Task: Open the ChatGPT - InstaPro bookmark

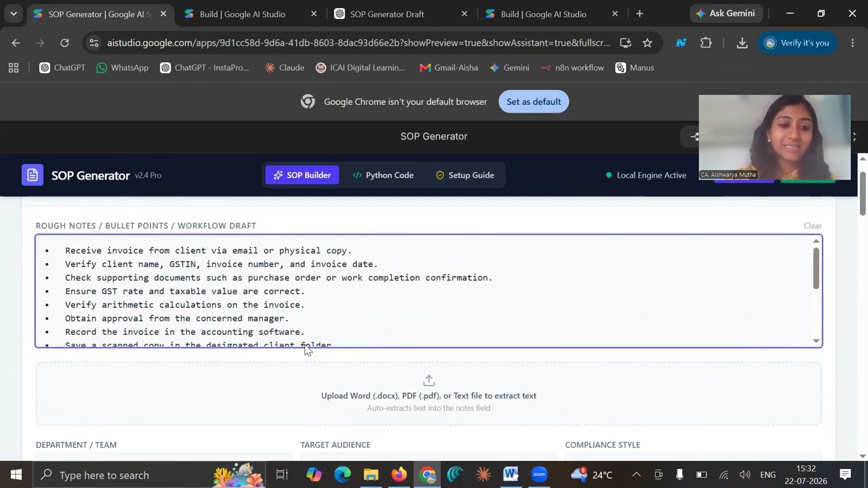Action: click(204, 68)
